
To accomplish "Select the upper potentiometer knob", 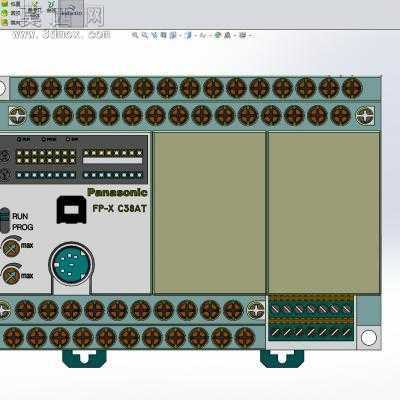I will (x=11, y=247).
